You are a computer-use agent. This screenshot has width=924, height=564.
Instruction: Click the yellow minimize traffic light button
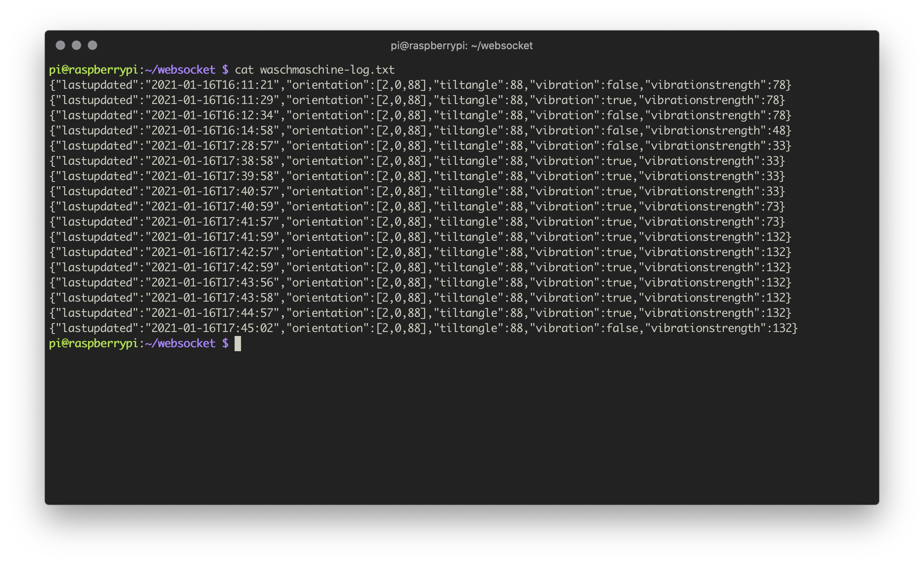[x=76, y=46]
